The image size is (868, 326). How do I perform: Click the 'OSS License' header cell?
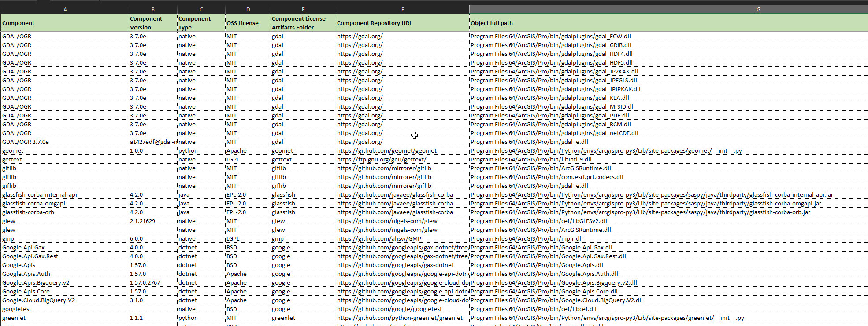pos(248,23)
